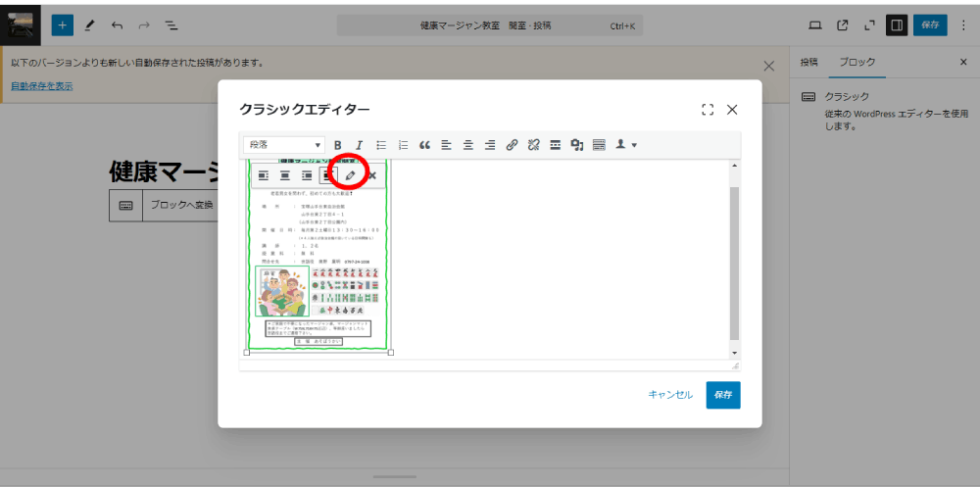Viewport: 980px width, 487px height.
Task: Insert a numbered list
Action: click(x=403, y=145)
